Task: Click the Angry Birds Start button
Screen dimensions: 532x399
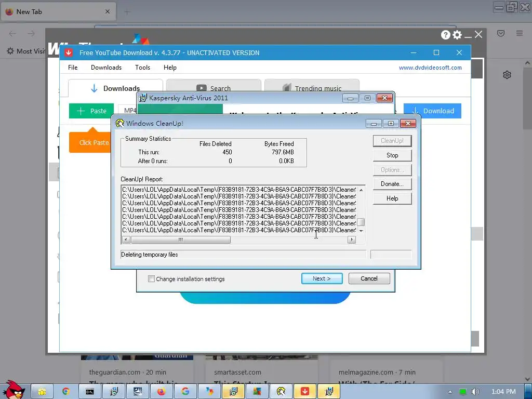Action: click(x=14, y=390)
